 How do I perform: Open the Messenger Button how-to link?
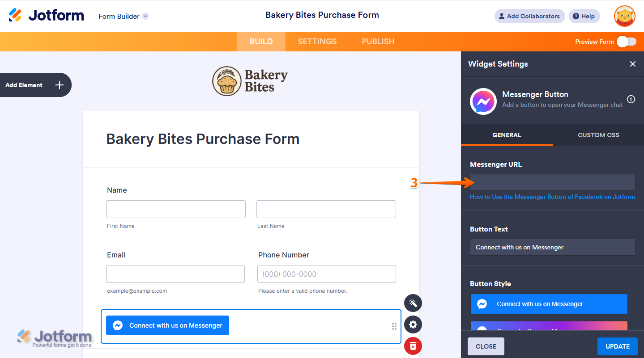coord(552,197)
